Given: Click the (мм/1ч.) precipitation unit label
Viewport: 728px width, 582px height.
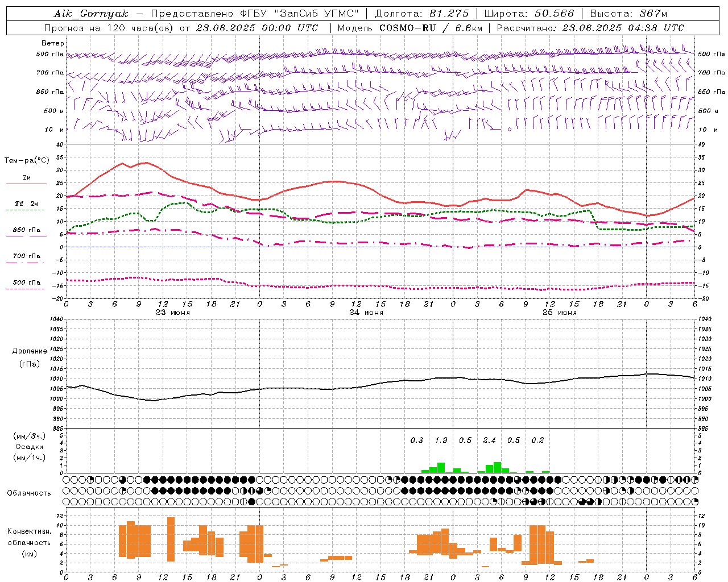Looking at the screenshot, I should point(30,458).
